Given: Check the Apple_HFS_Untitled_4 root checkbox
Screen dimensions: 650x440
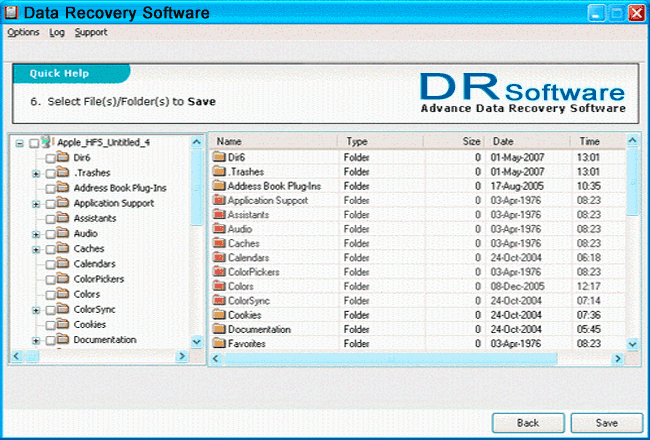Looking at the screenshot, I should [34, 143].
